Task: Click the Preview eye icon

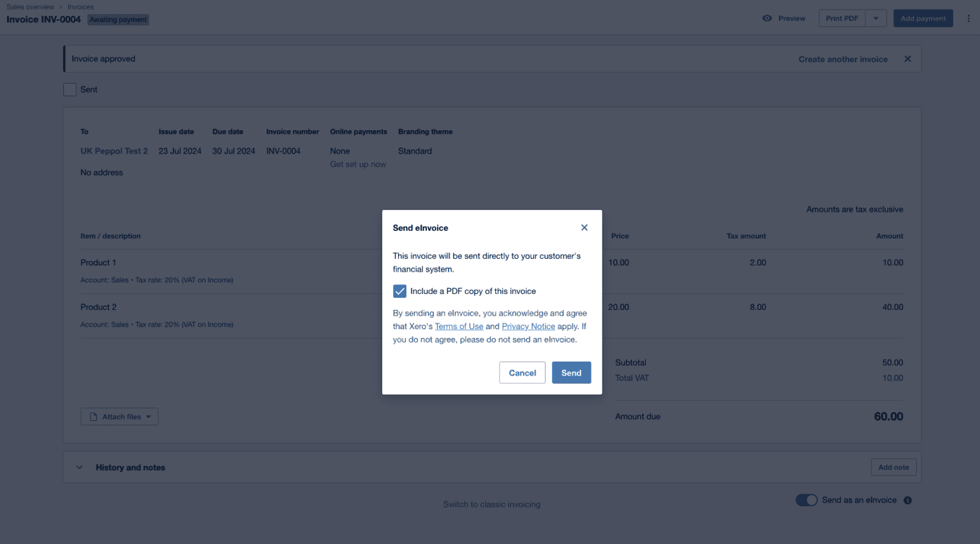Action: coord(767,18)
